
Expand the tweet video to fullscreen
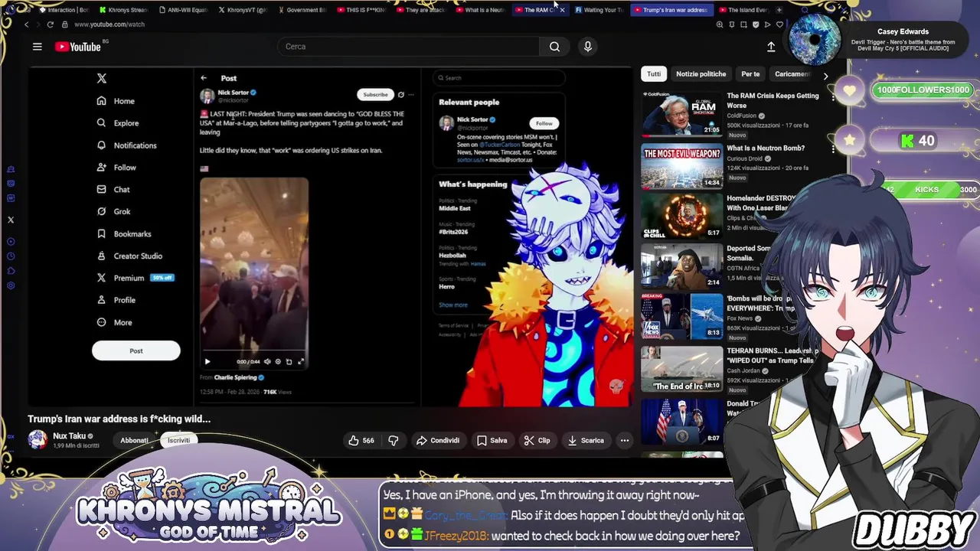(300, 361)
